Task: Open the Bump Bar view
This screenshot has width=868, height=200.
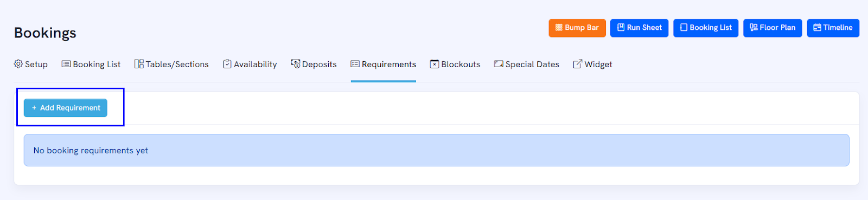Action: coord(577,28)
